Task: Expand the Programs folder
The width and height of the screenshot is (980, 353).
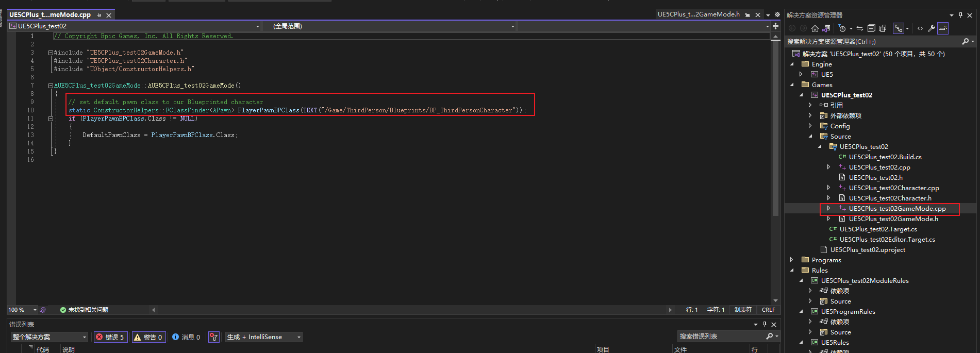Action: click(x=792, y=260)
